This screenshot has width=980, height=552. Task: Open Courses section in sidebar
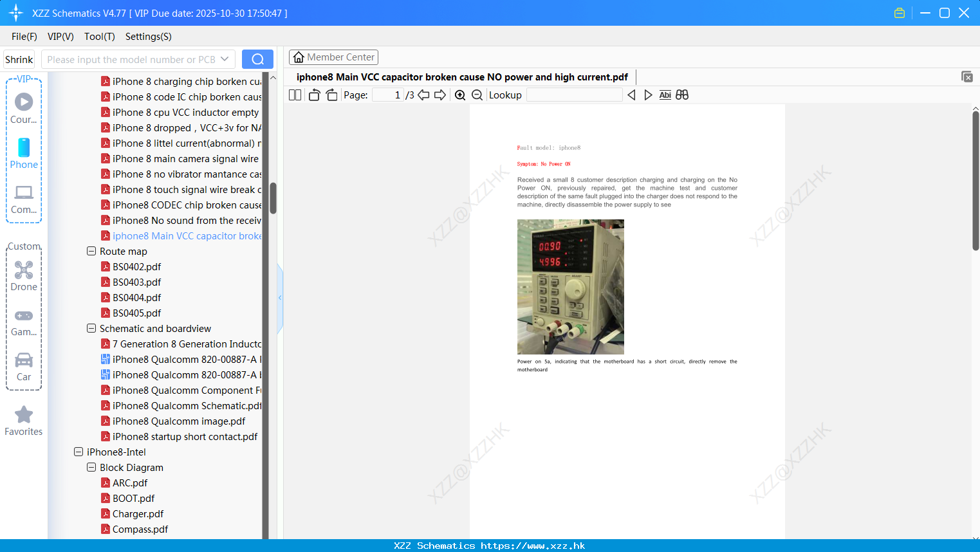(x=24, y=108)
